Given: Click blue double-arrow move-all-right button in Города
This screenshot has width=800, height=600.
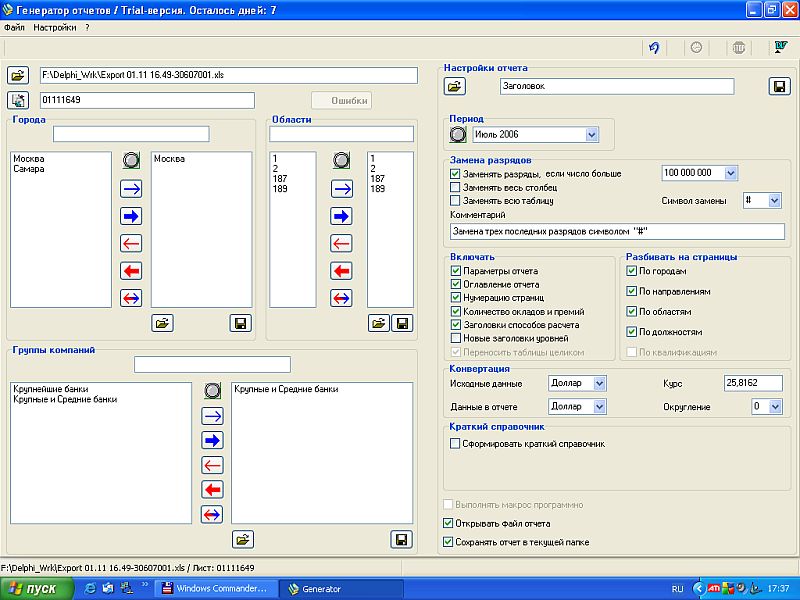Looking at the screenshot, I should coord(131,215).
